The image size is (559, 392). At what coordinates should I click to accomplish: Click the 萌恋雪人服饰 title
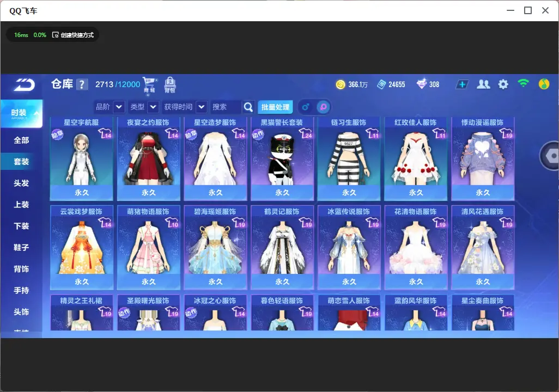(349, 301)
